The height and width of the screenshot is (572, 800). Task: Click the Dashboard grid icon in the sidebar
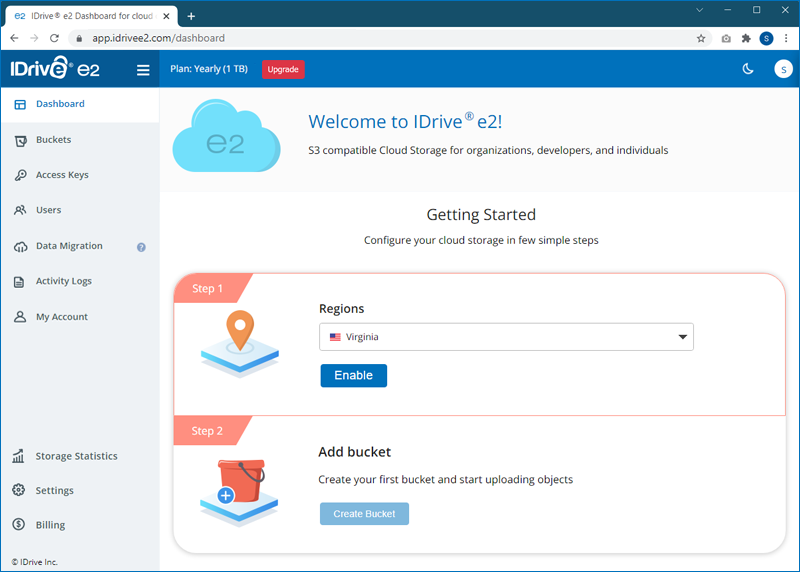tap(20, 105)
